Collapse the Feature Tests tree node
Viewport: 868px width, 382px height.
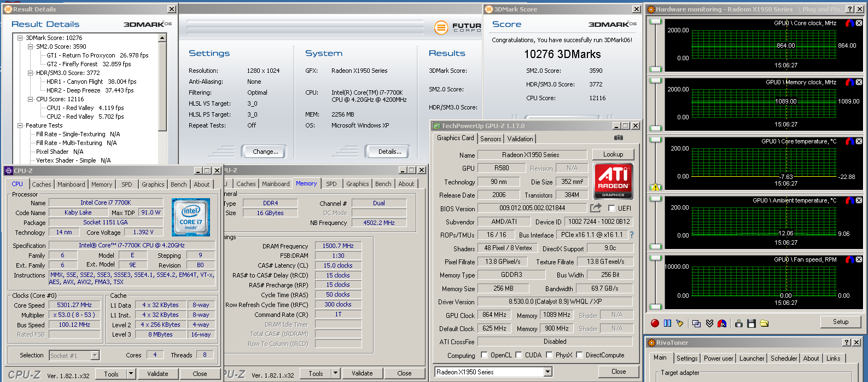20,125
